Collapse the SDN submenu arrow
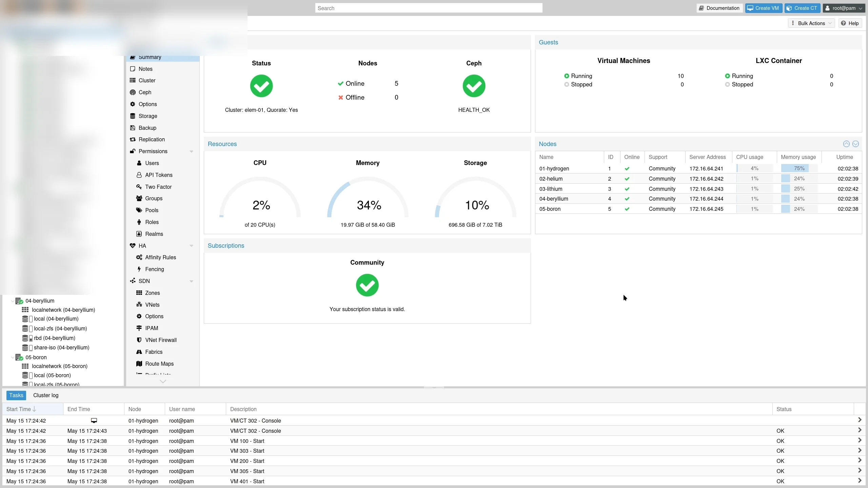Image resolution: width=868 pixels, height=488 pixels. pos(192,281)
